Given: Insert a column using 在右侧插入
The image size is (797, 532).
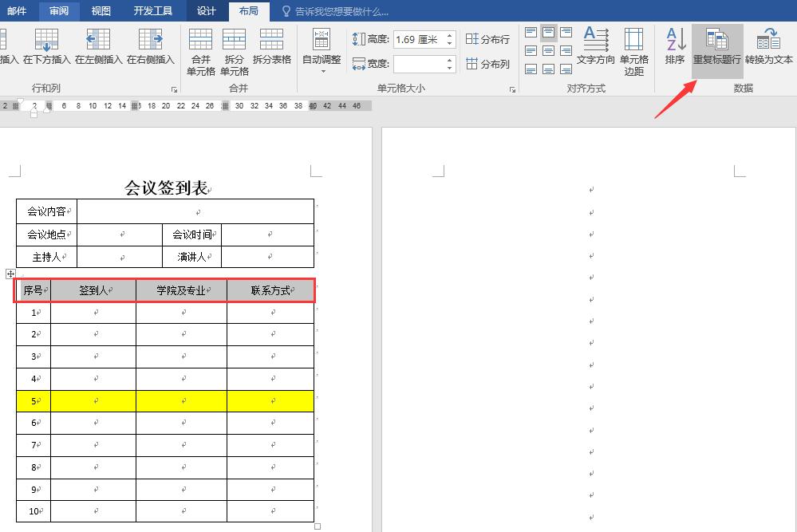Looking at the screenshot, I should [x=148, y=48].
